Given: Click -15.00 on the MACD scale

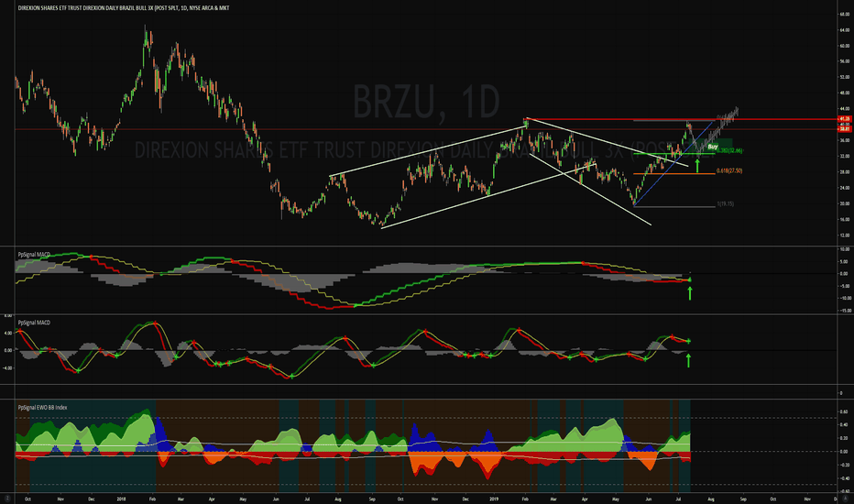Looking at the screenshot, I should pyautogui.click(x=844, y=310).
